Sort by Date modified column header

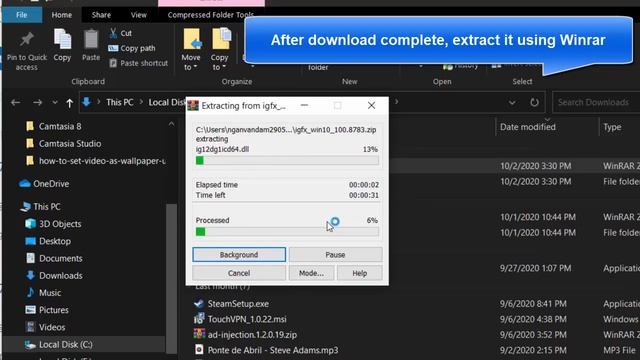[527, 127]
